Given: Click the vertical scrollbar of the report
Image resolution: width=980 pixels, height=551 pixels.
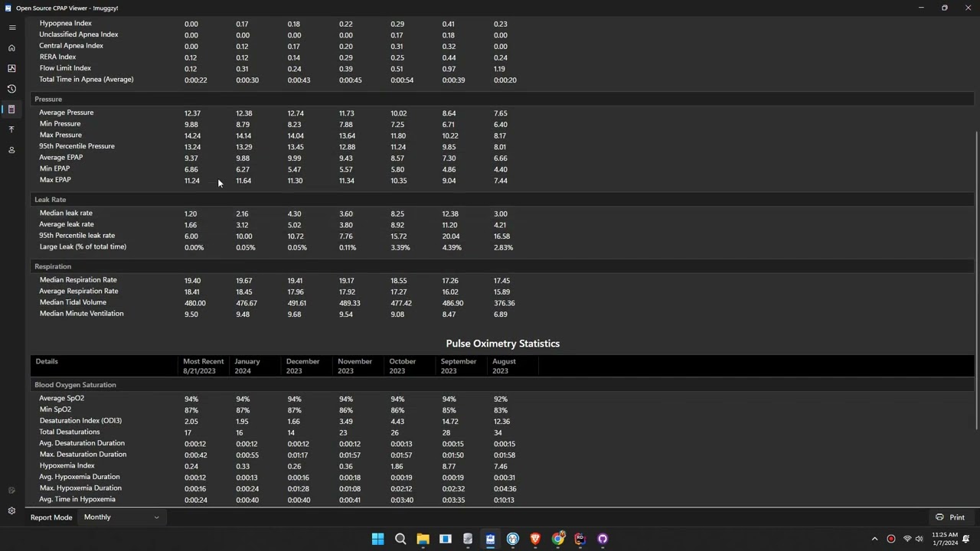Looking at the screenshot, I should [x=976, y=279].
